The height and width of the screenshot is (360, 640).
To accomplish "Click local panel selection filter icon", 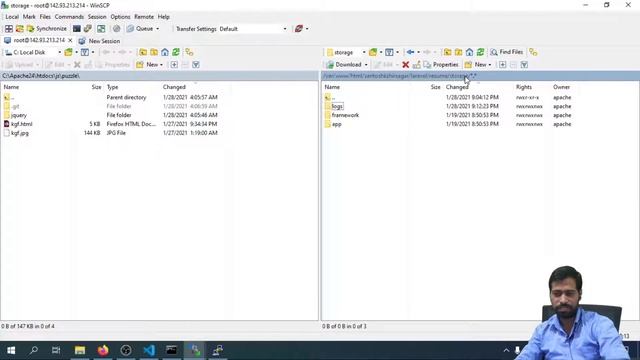I will (x=196, y=64).
